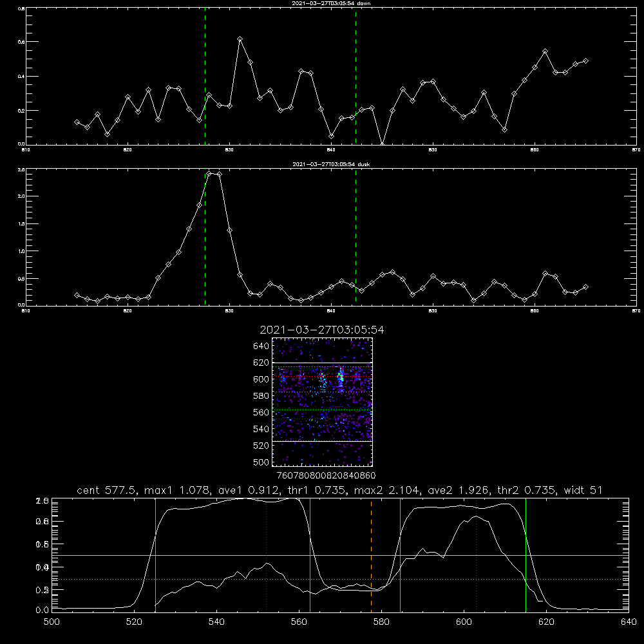Select the 'widt 51' value
This screenshot has height=644, width=644.
(583, 490)
